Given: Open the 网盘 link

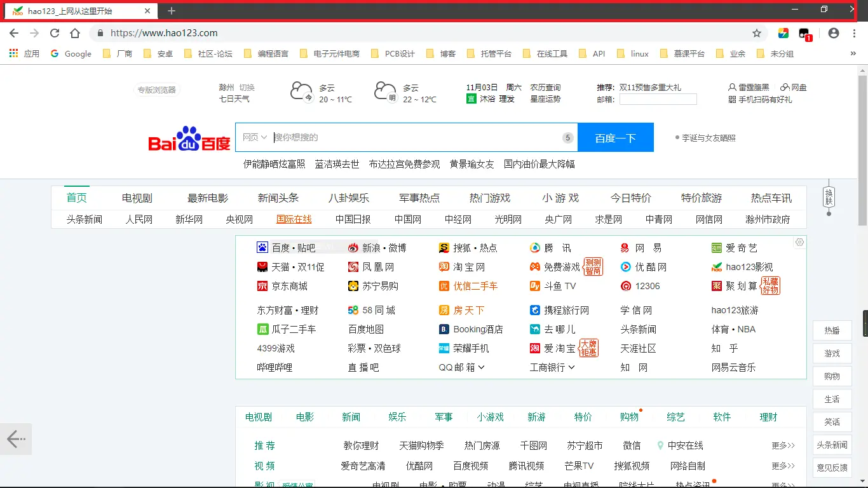Looking at the screenshot, I should [794, 88].
